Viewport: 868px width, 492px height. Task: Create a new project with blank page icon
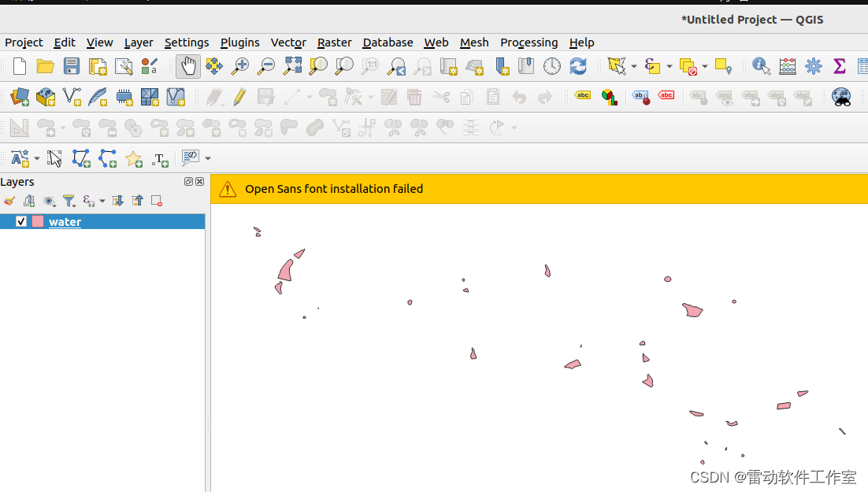pos(20,66)
